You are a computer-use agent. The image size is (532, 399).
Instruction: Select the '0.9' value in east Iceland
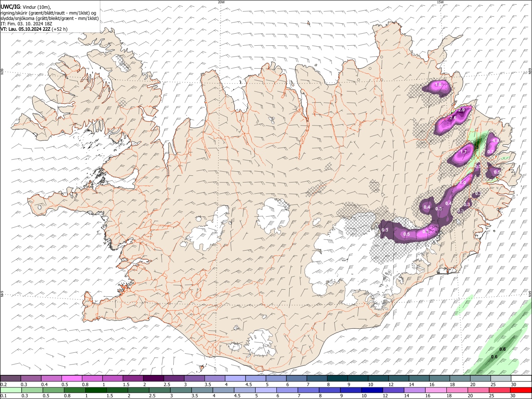click(x=495, y=141)
